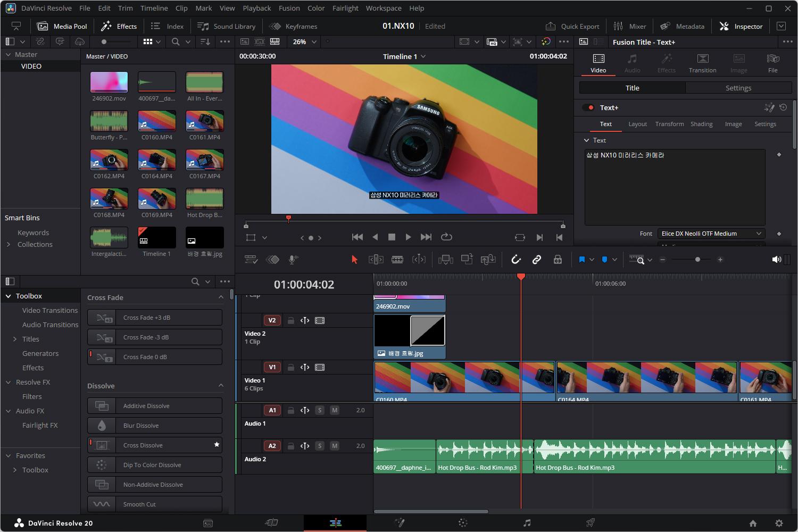This screenshot has height=532, width=798.
Task: Open the Color page icon at bottom
Action: 463,523
